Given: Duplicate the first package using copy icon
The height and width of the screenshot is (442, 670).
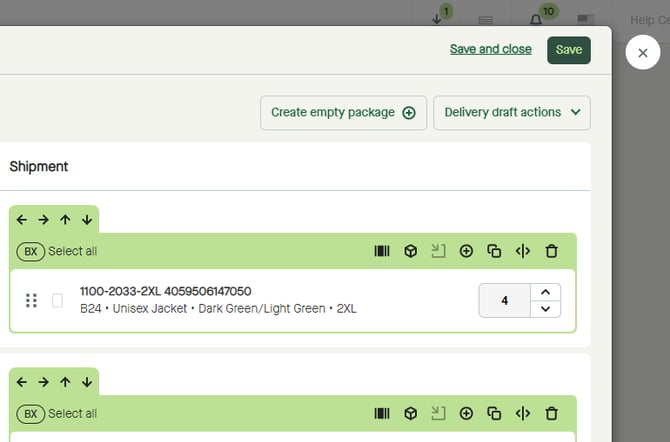Looking at the screenshot, I should [494, 251].
